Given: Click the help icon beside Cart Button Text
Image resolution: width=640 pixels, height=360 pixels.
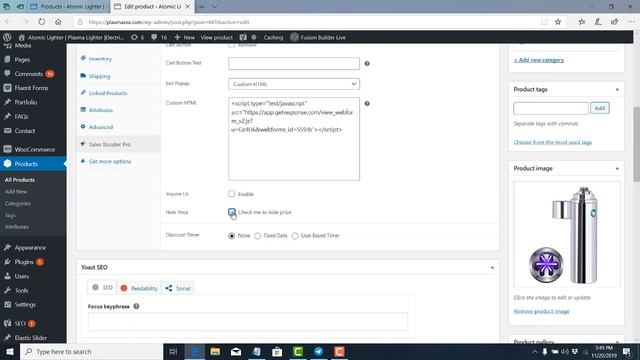Looking at the screenshot, I should pyautogui.click(x=367, y=63).
